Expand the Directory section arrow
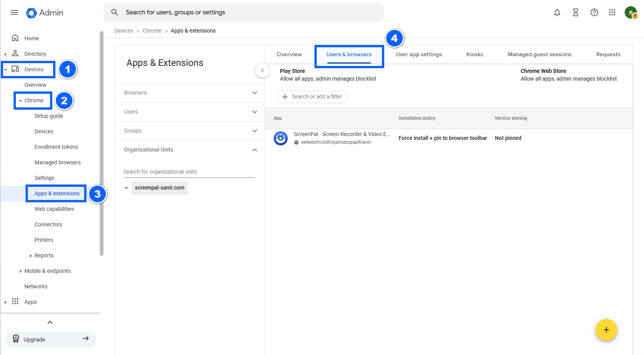The image size is (644, 355). coord(5,54)
